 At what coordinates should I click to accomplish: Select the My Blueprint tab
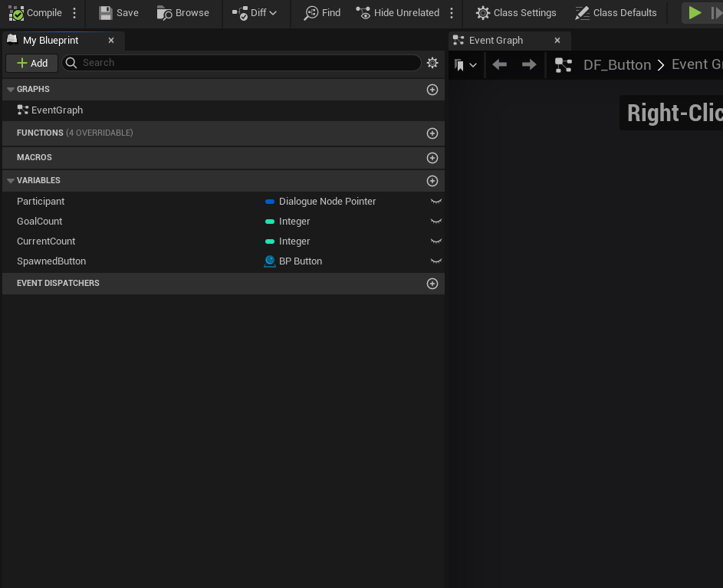pyautogui.click(x=51, y=41)
